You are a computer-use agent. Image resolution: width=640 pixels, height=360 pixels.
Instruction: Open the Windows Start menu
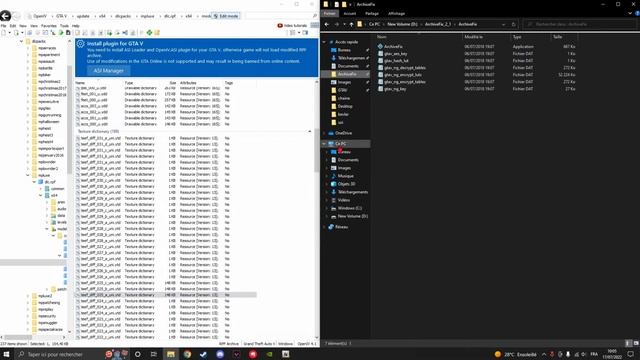coord(7,354)
